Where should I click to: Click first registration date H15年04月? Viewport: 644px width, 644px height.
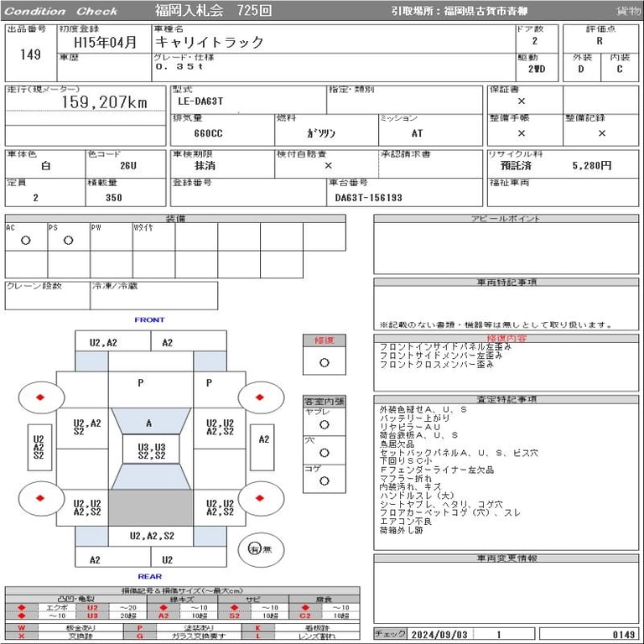105,42
